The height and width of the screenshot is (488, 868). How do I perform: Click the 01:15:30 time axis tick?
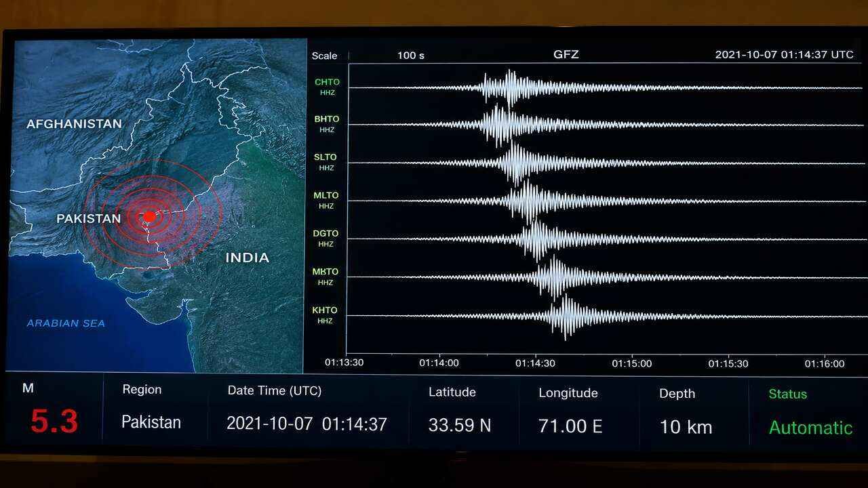pyautogui.click(x=728, y=363)
